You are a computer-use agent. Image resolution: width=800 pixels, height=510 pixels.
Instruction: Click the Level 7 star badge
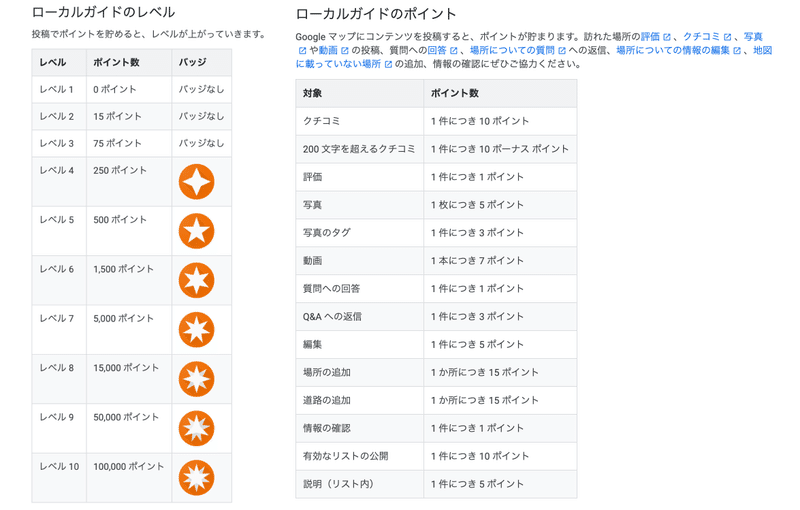click(x=196, y=330)
